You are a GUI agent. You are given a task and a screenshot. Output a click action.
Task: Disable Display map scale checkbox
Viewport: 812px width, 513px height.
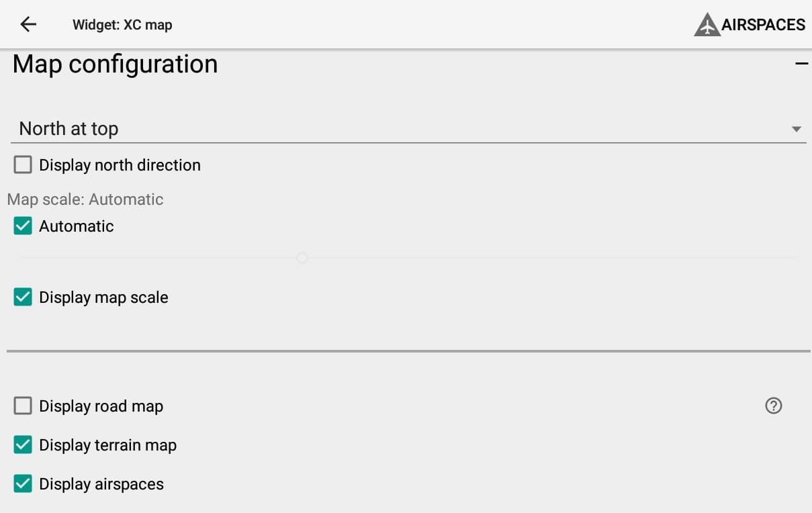(23, 297)
